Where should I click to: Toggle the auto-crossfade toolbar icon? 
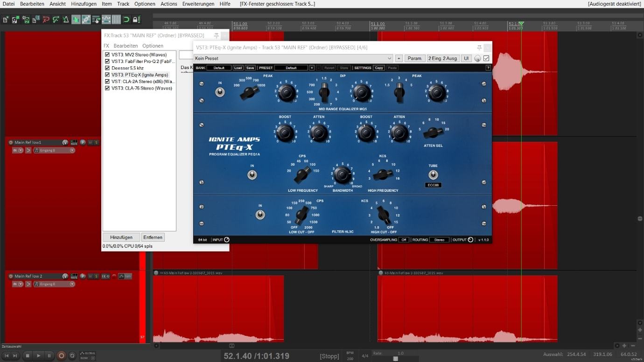76,20
